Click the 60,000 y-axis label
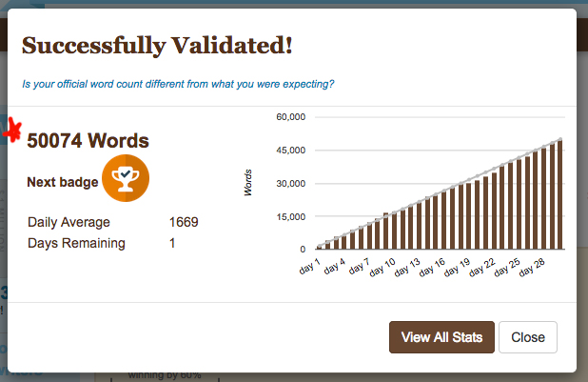Image resolution: width=588 pixels, height=382 pixels. [x=288, y=117]
